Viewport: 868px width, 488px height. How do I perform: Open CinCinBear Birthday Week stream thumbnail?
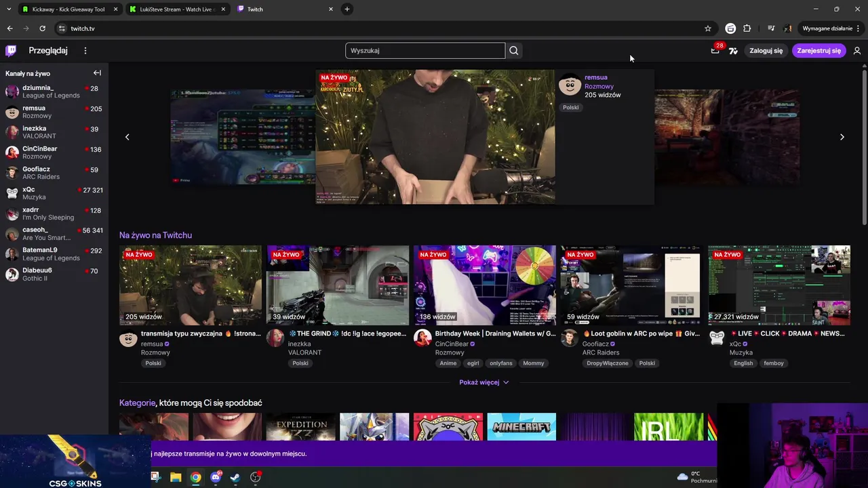coord(485,285)
